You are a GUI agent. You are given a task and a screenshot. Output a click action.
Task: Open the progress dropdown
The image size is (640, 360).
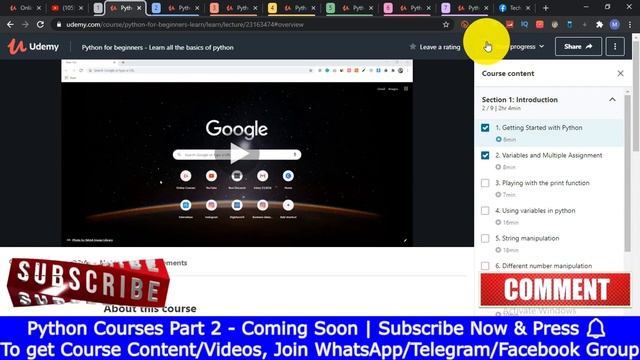[527, 47]
